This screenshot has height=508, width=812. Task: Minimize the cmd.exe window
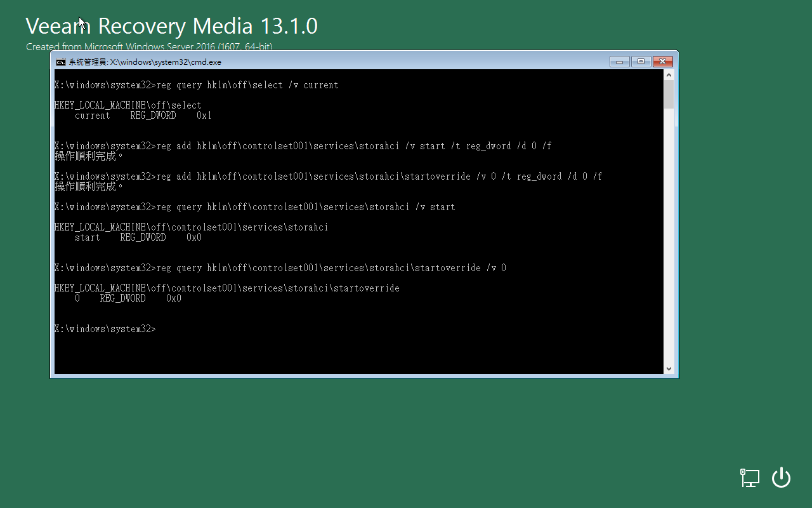tap(620, 62)
